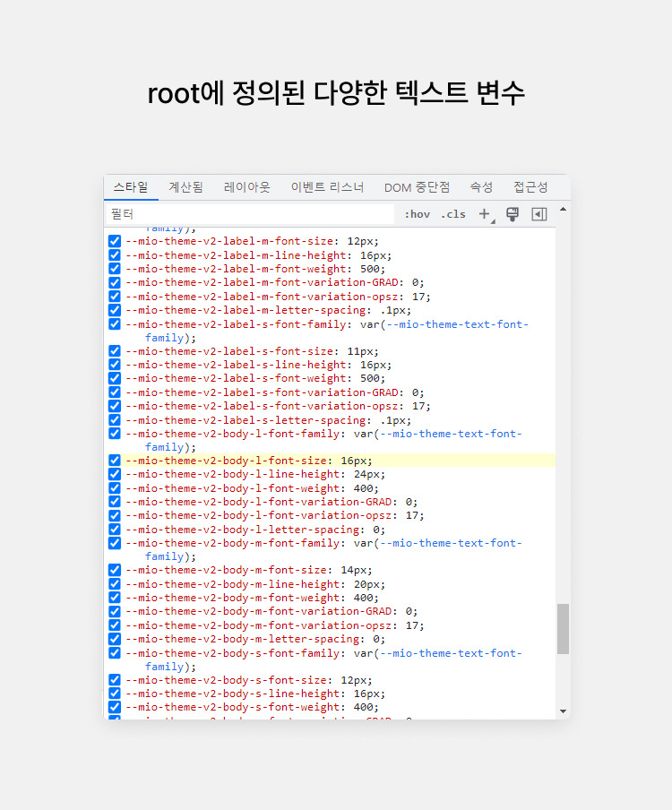Open the 스타일 tab
672x810 pixels.
pos(131,187)
